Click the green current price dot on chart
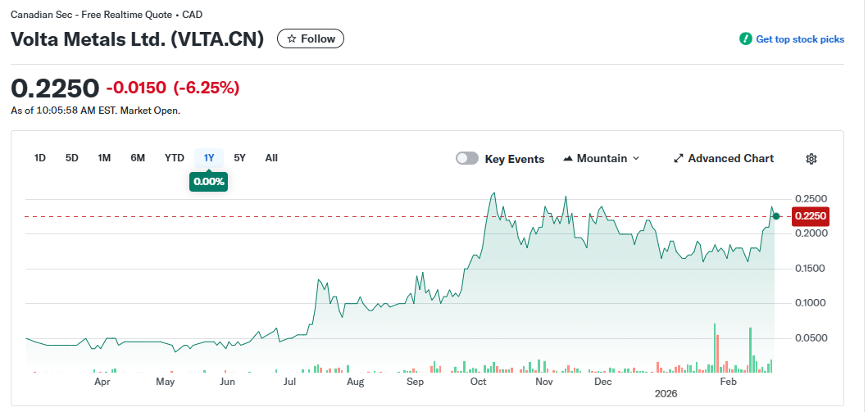 point(776,216)
